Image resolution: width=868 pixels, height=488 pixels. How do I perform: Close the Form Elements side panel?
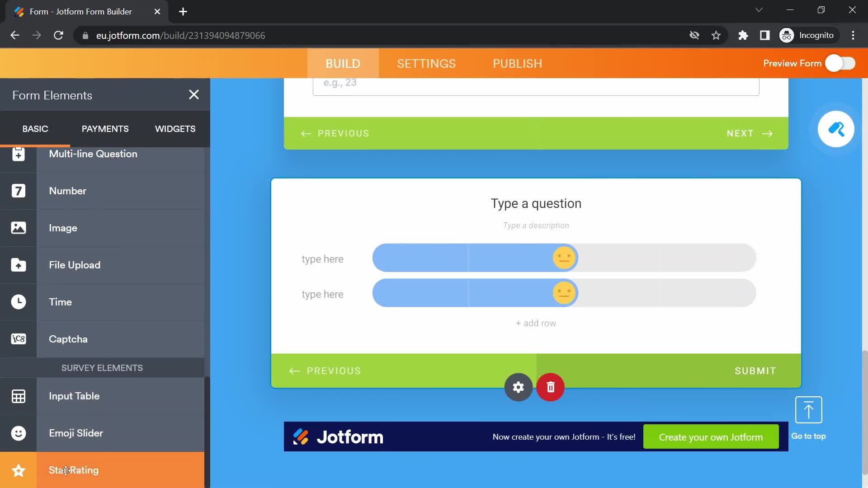click(193, 94)
